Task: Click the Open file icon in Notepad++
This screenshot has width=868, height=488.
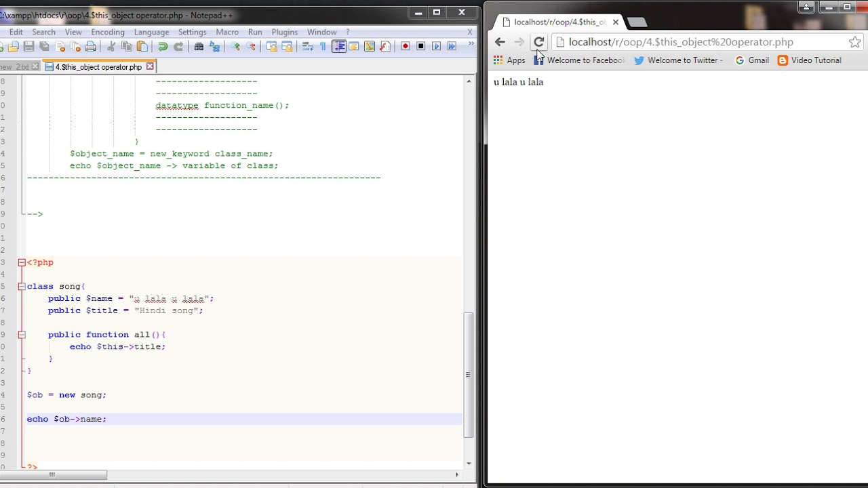Action: [14, 46]
